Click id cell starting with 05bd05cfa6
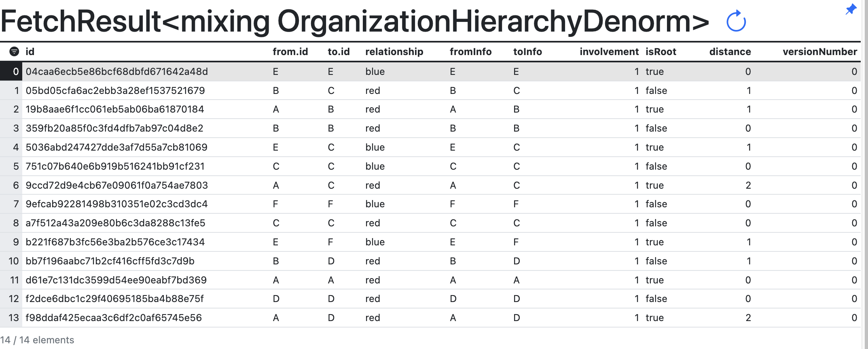This screenshot has height=349, width=868. 115,91
